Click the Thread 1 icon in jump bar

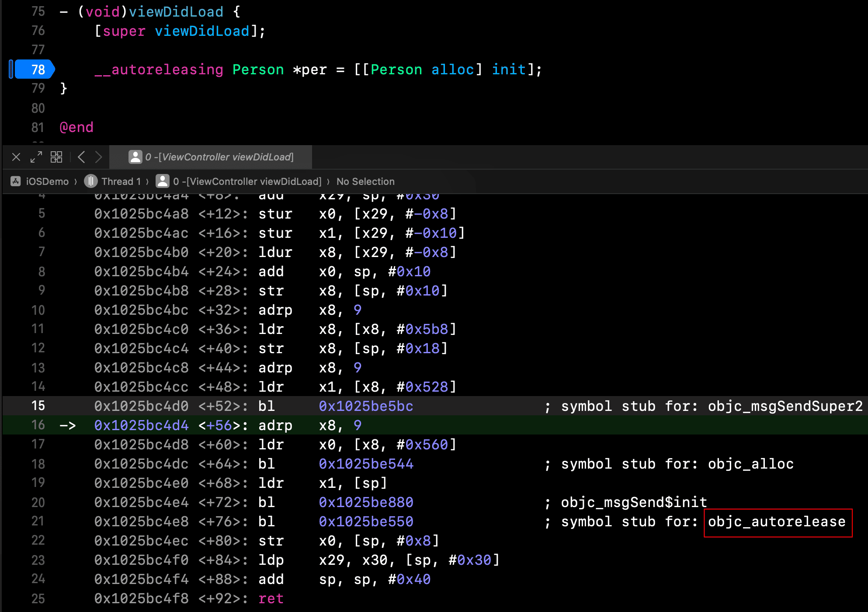(90, 181)
